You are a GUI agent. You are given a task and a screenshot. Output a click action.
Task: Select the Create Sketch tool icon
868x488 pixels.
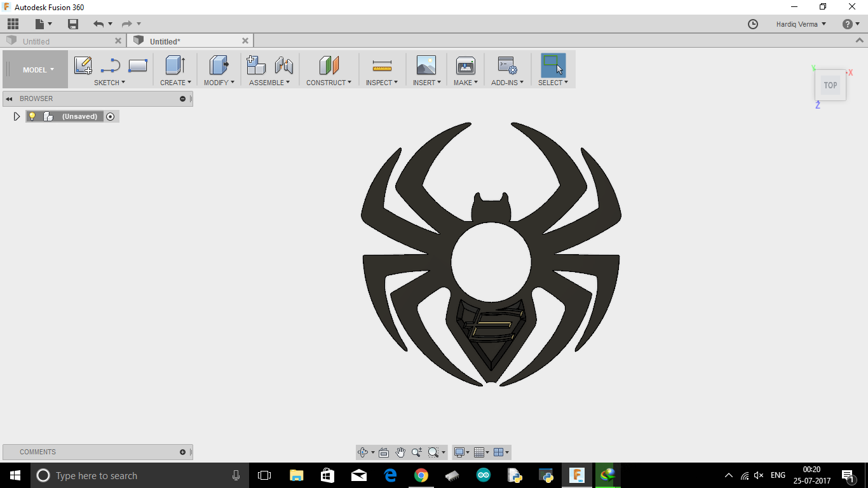click(x=83, y=65)
